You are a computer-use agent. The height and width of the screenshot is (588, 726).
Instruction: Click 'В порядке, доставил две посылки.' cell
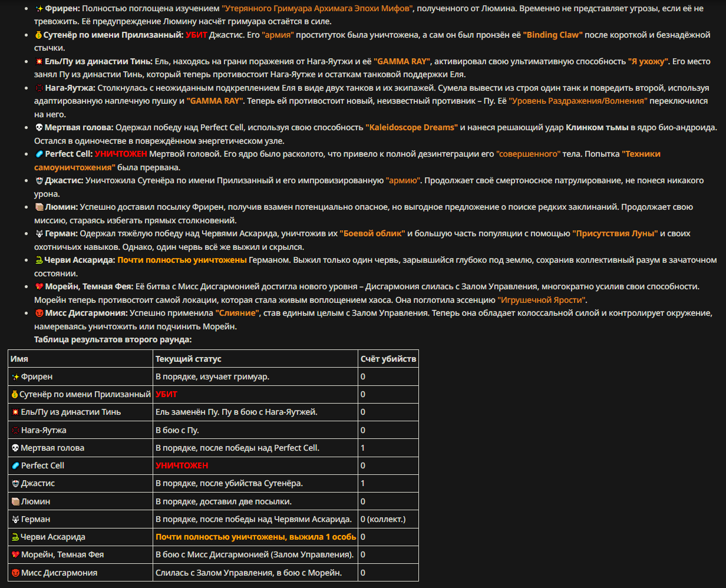pyautogui.click(x=255, y=501)
